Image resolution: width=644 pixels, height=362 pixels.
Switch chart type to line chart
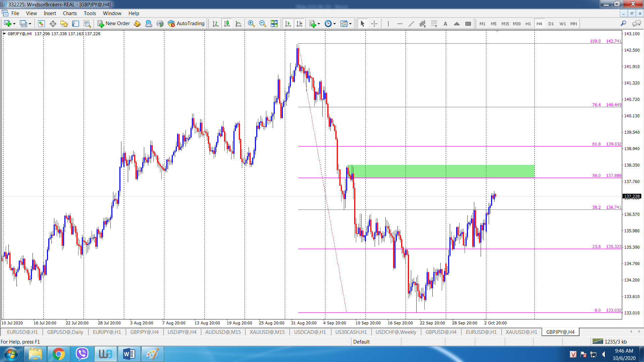(x=238, y=23)
